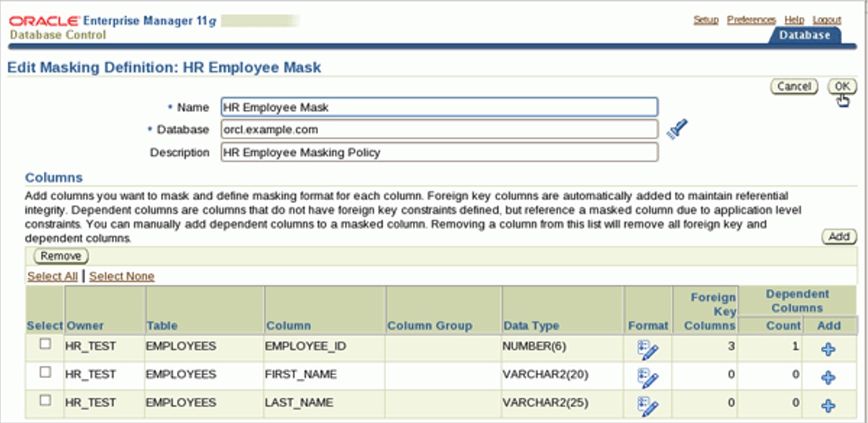This screenshot has height=423, width=868.
Task: Edit format for the LAST_NAME column
Action: [x=647, y=405]
